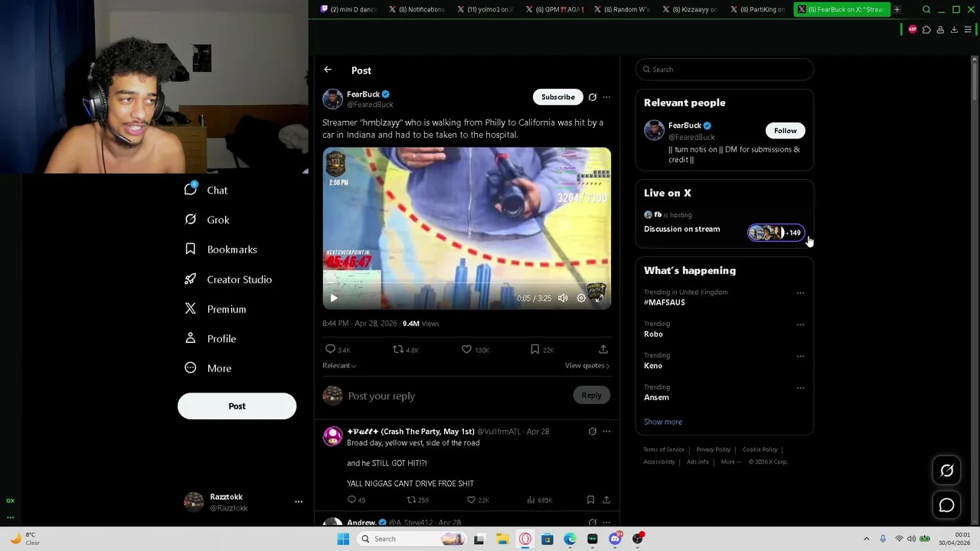Screen dimensions: 980x551
Task: Open options for Robo trend
Action: [x=800, y=324]
